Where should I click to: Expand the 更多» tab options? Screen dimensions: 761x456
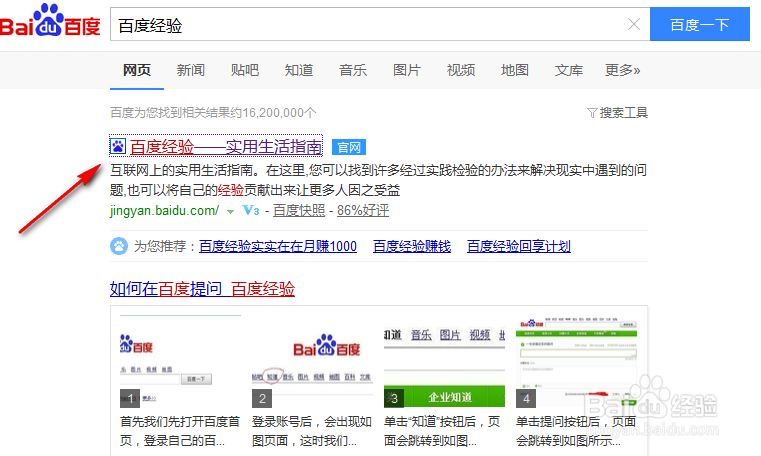click(x=623, y=70)
